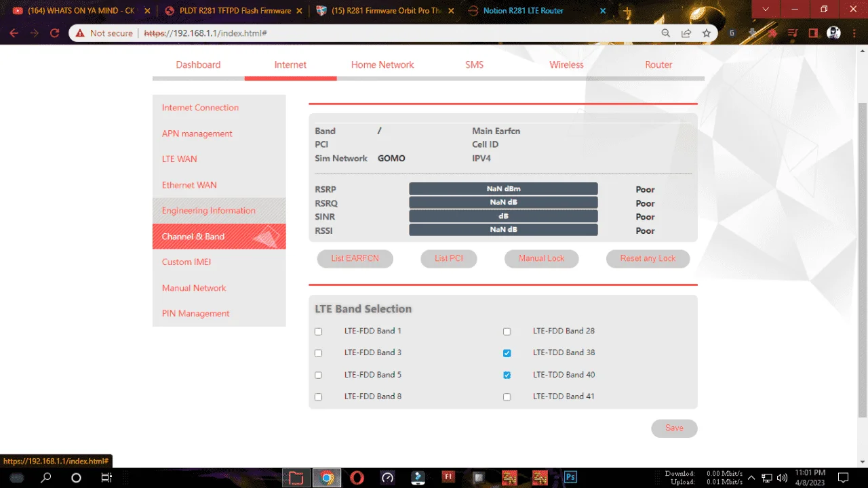Show hidden system tray icons
This screenshot has height=488, width=868.
[x=753, y=478]
